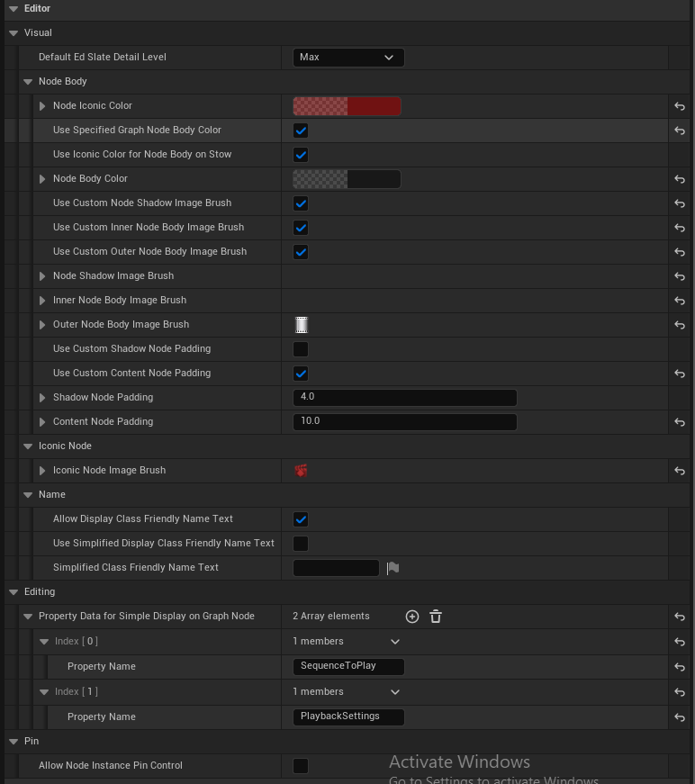Add an element to Property Data array

point(412,617)
